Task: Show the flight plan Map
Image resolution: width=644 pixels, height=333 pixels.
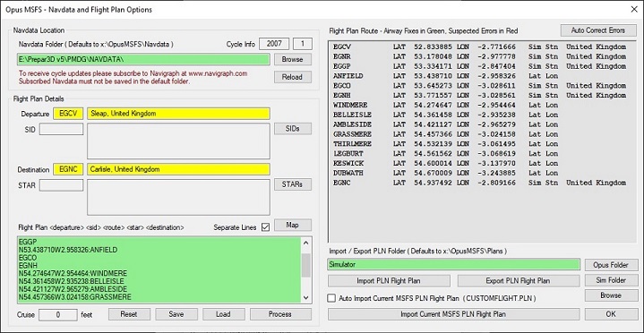Action: [292, 225]
